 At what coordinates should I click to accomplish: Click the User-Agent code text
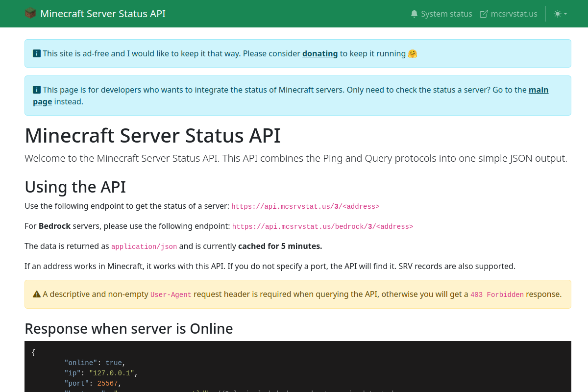171,294
